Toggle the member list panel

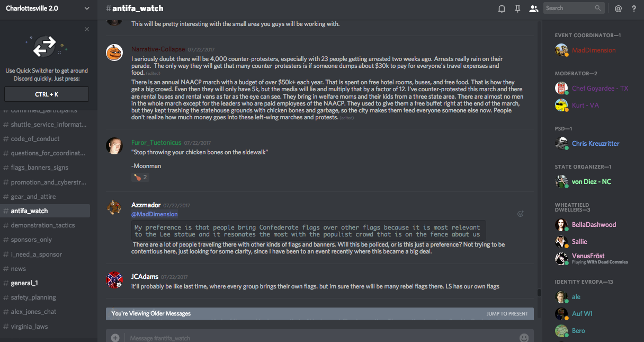(x=533, y=8)
